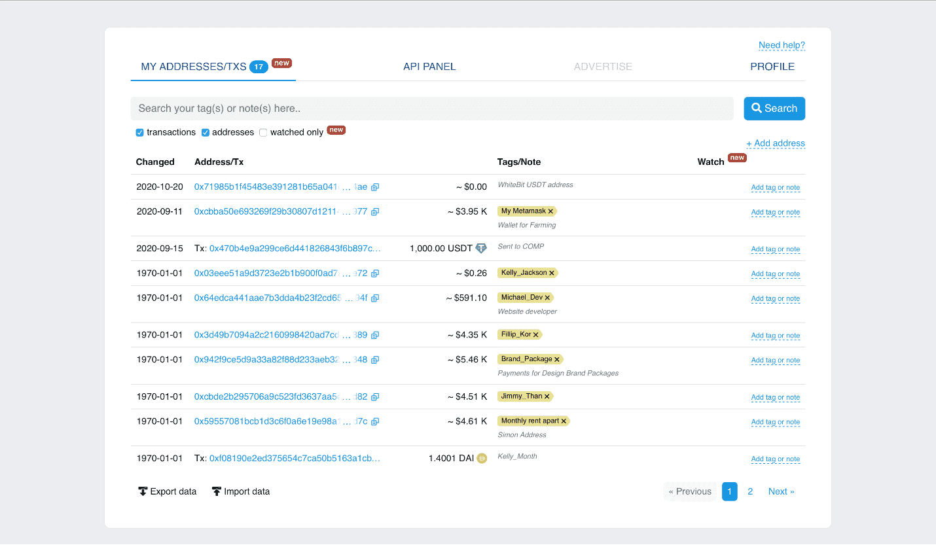Uncheck the transactions checkbox

(x=139, y=133)
